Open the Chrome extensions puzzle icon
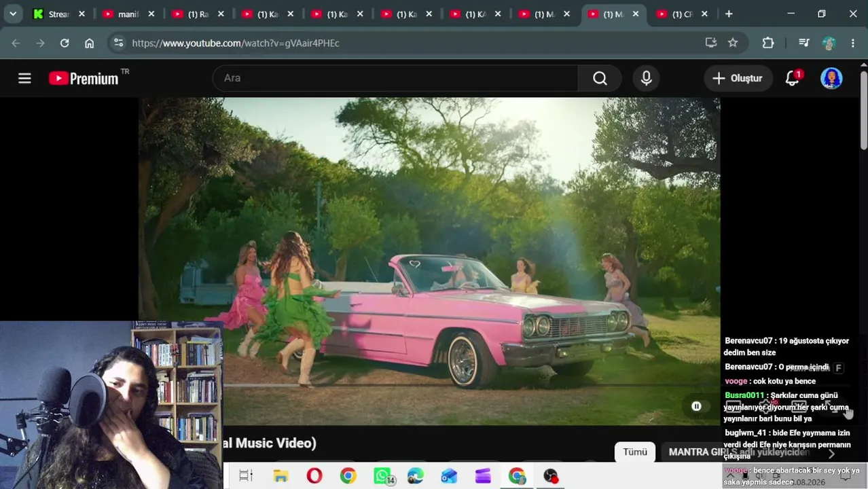This screenshot has width=868, height=489. (768, 43)
